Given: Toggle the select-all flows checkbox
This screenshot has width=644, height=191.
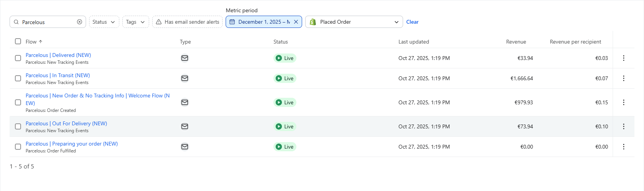Looking at the screenshot, I should pyautogui.click(x=18, y=41).
